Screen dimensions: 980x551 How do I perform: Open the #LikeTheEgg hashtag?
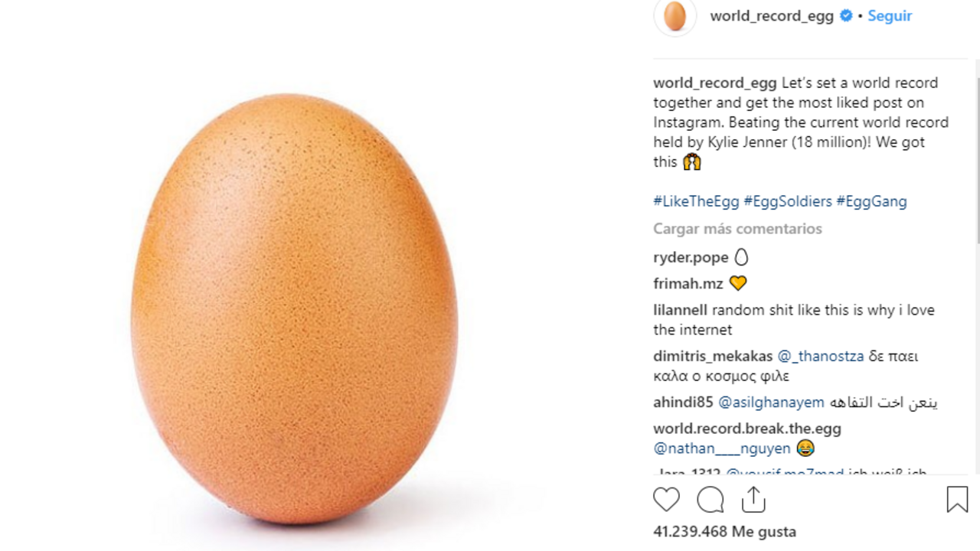[696, 201]
